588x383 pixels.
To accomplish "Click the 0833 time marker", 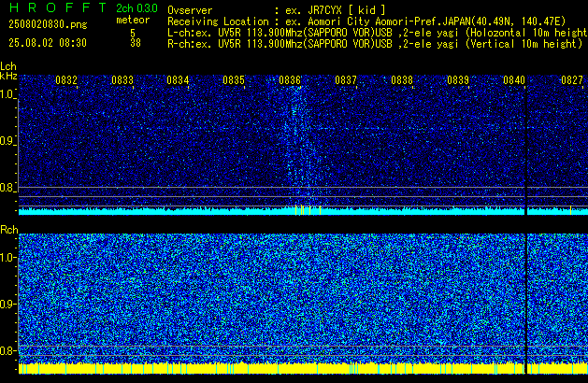I will [122, 80].
